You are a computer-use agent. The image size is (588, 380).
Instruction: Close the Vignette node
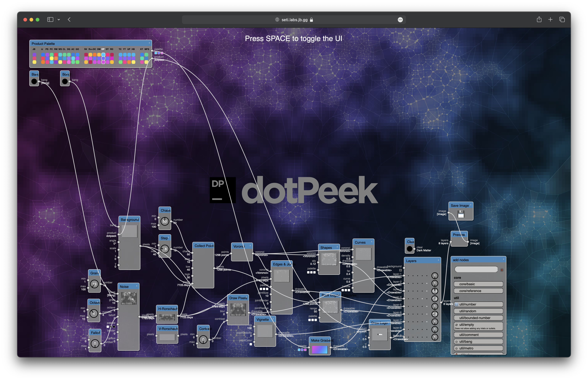pos(273,319)
